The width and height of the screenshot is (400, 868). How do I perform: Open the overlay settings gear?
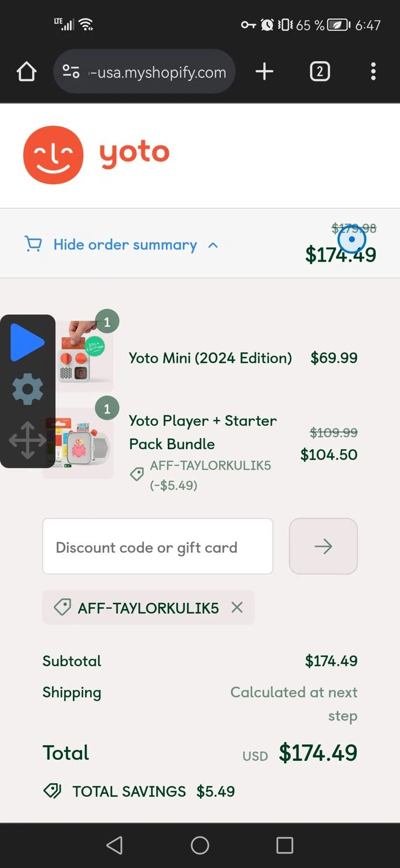coord(27,389)
